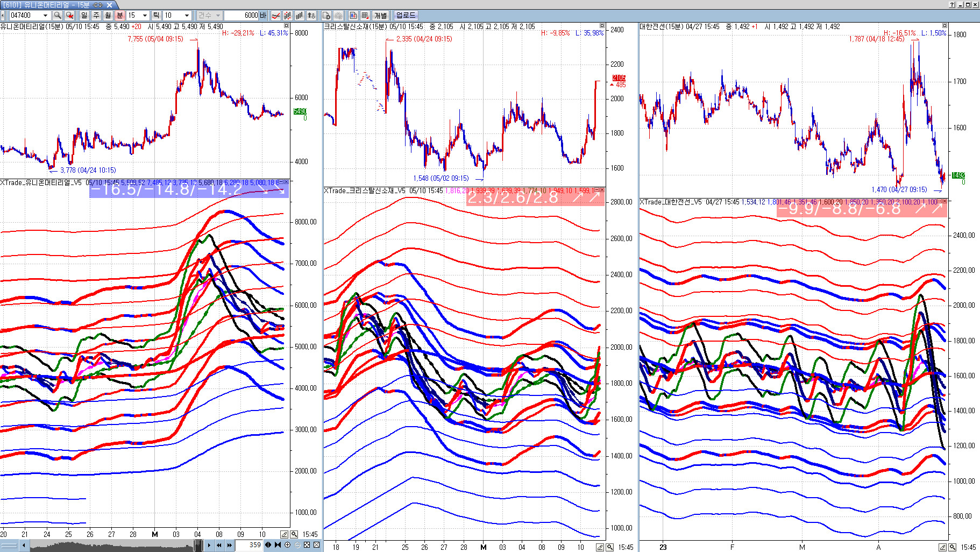Image resolution: width=980 pixels, height=552 pixels.
Task: Toggle the 분 (minute) period button
Action: click(119, 16)
